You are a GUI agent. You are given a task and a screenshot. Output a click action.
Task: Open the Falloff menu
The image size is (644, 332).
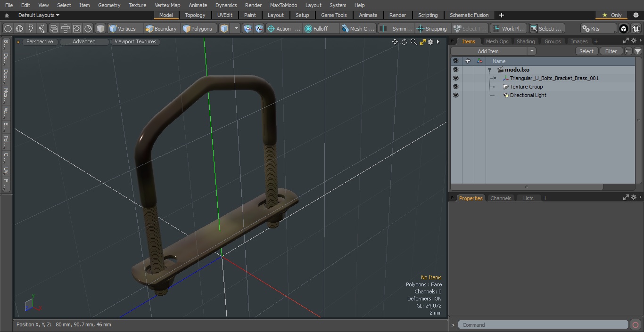pyautogui.click(x=321, y=29)
